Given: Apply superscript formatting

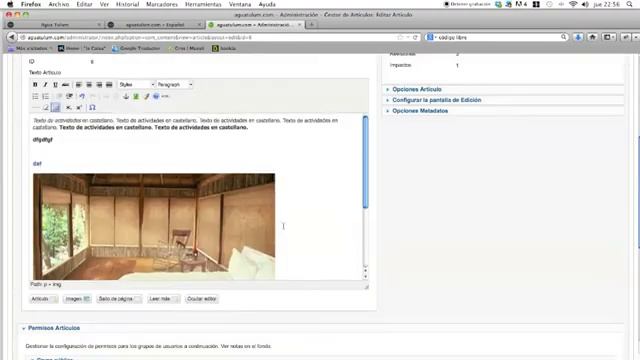Looking at the screenshot, I should (79, 107).
